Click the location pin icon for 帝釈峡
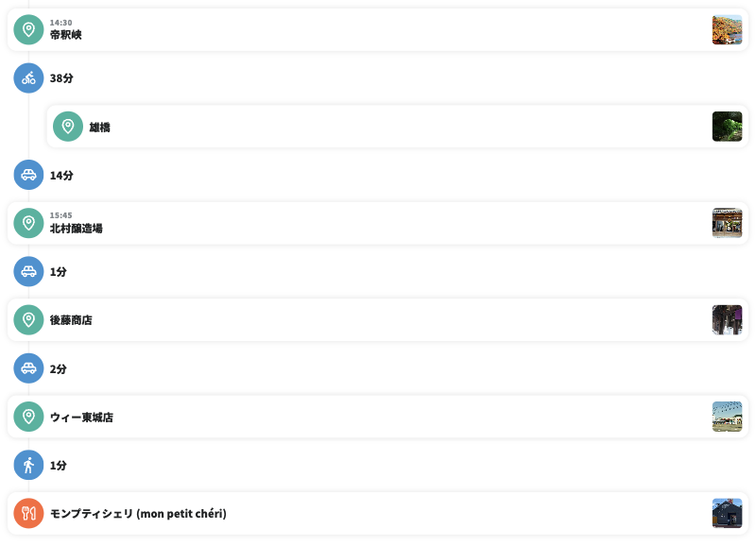Viewport: 756px width, 546px height. point(28,30)
